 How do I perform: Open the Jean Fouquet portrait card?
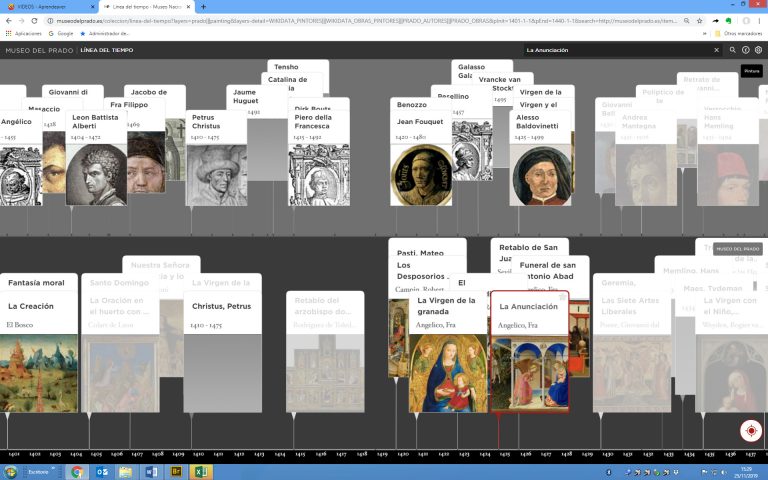421,159
